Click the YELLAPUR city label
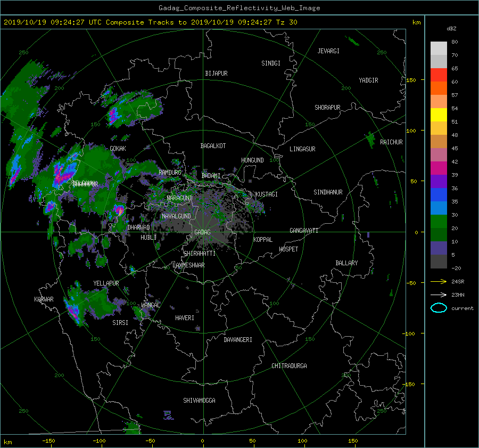 (x=106, y=283)
